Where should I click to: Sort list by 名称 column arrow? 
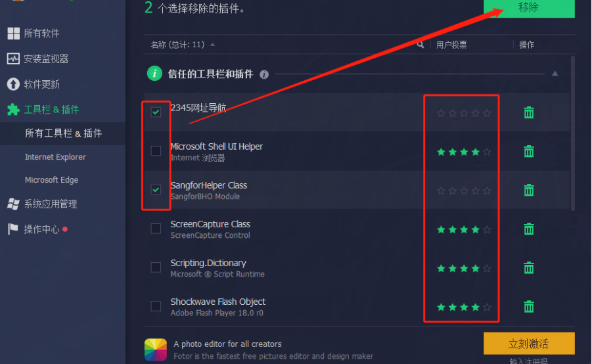(x=213, y=45)
